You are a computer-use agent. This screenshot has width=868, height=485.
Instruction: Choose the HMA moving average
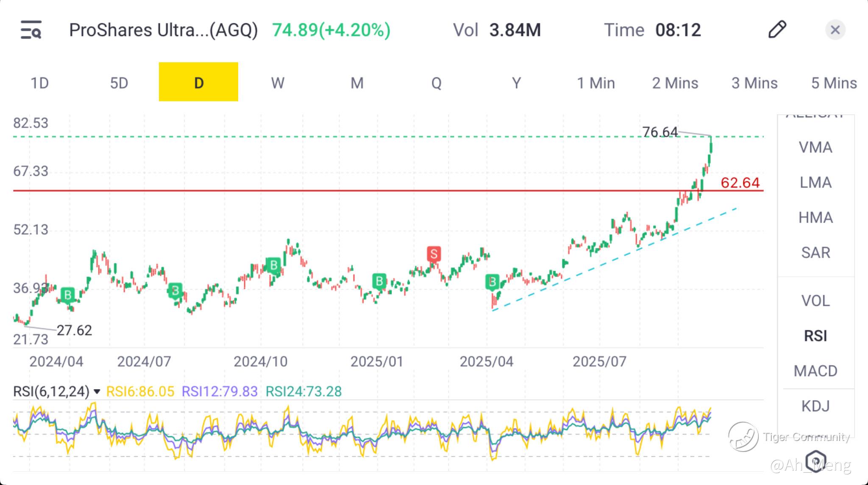(815, 217)
